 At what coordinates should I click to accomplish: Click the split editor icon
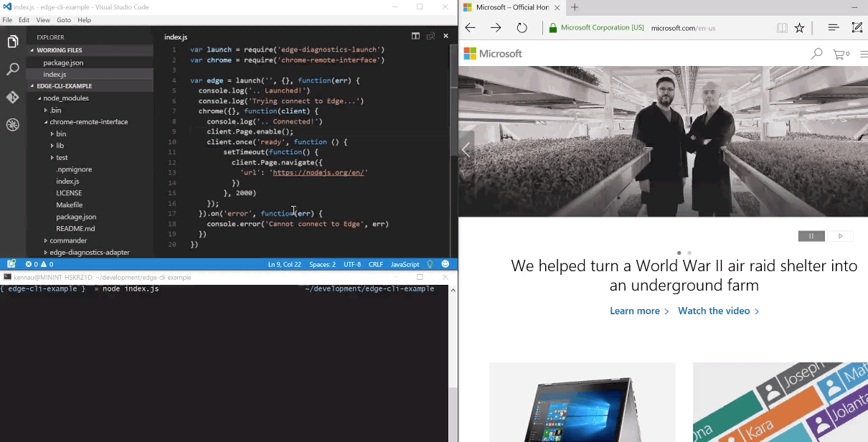pyautogui.click(x=415, y=36)
